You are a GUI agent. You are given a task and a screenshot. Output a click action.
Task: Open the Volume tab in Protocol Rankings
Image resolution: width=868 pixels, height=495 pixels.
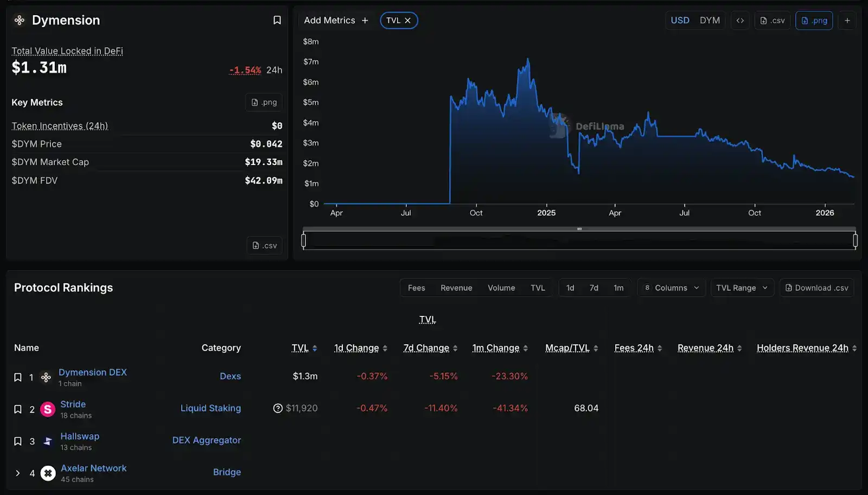pyautogui.click(x=501, y=288)
